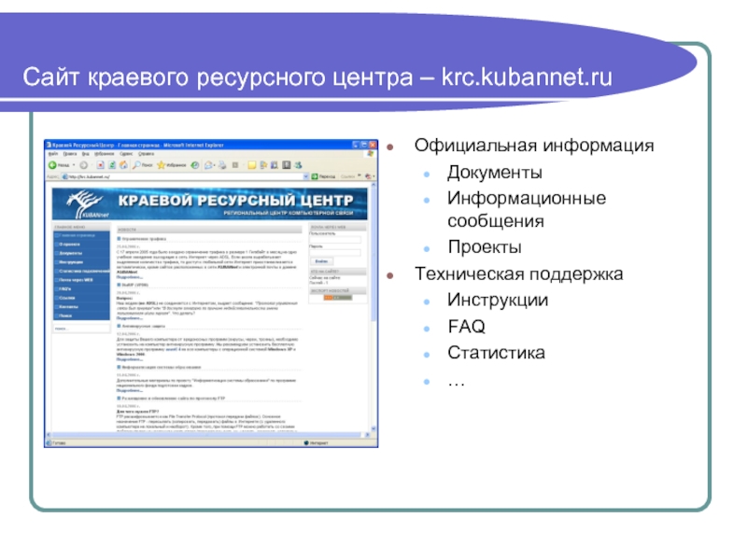Open Инструкции in site left menu
The image size is (747, 560).
click(81, 262)
